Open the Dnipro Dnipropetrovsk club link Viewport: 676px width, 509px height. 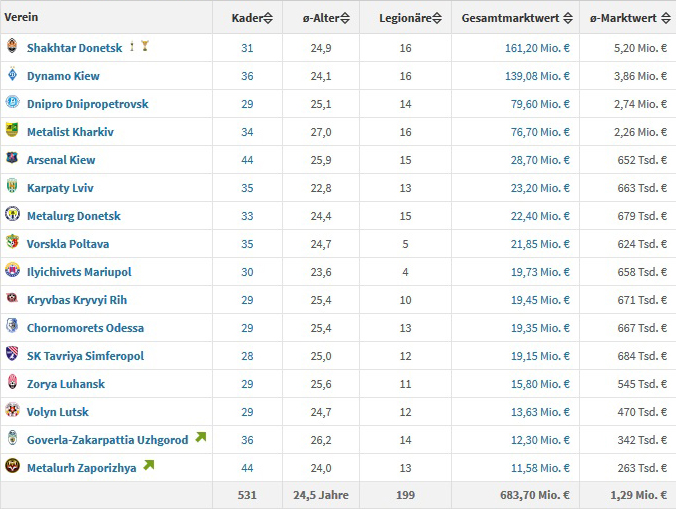coord(87,104)
